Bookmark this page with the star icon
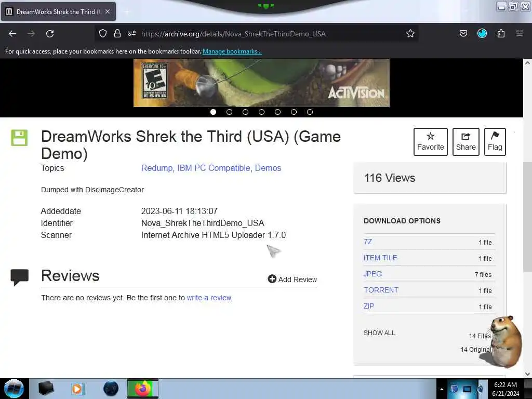Image resolution: width=532 pixels, height=399 pixels. (x=410, y=33)
